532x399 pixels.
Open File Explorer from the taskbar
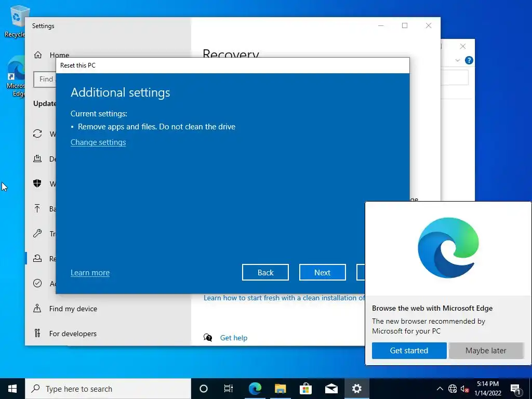(280, 389)
